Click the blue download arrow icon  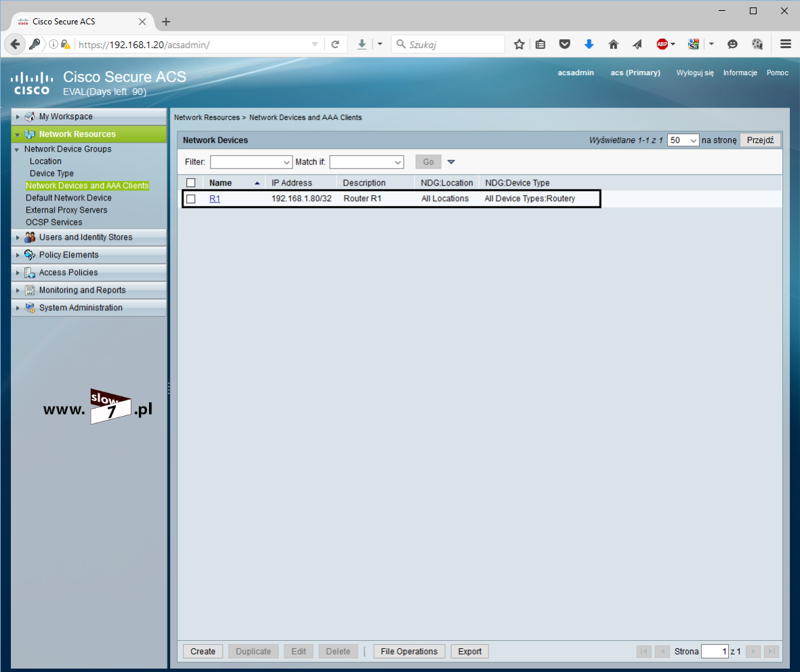point(589,45)
